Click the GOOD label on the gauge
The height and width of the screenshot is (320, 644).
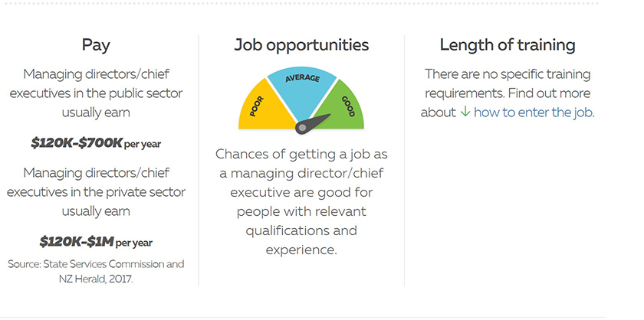tap(348, 106)
